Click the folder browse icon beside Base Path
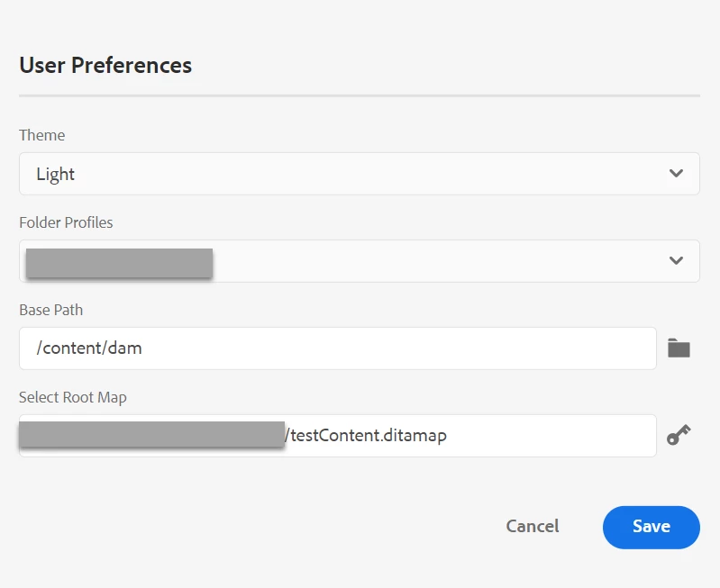Viewport: 720px width, 588px height. [679, 348]
